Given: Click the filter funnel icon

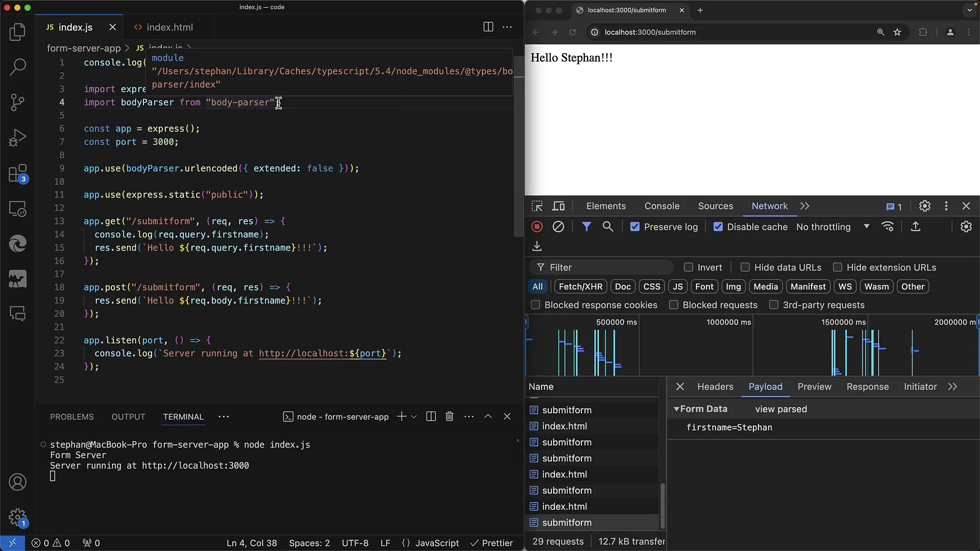Looking at the screenshot, I should [x=585, y=227].
